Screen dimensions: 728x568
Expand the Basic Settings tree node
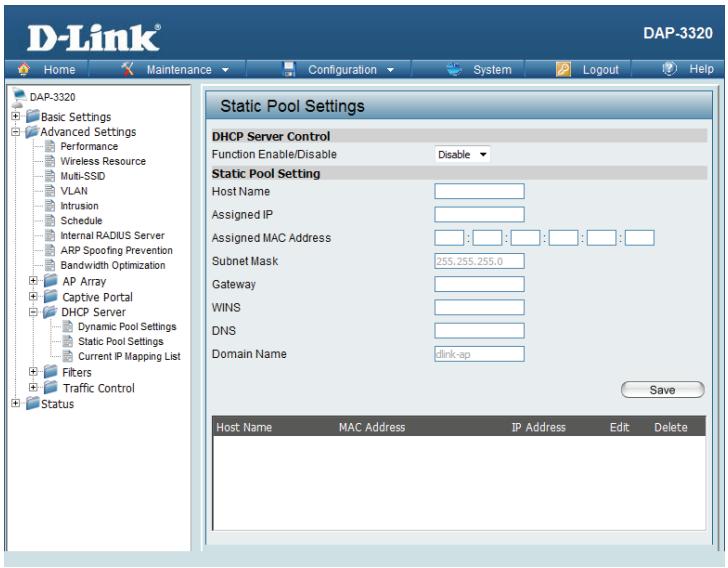coord(16,116)
